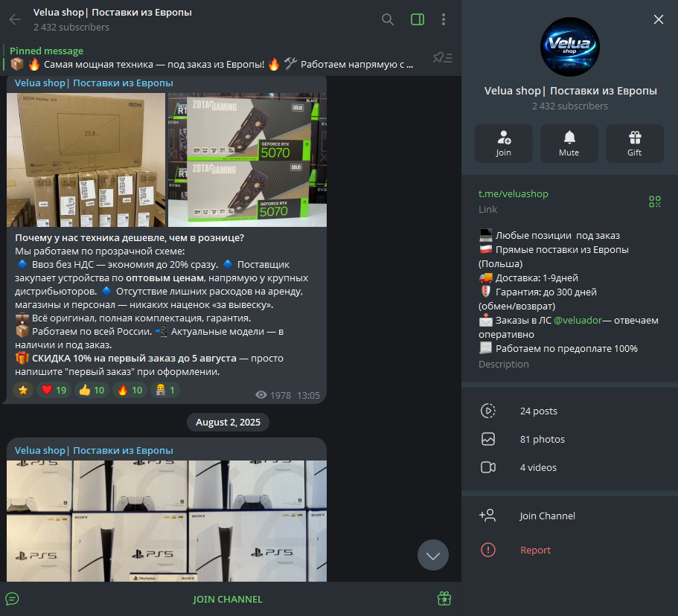Screen dimensions: 678x616
Task: Open the three-dot more options menu
Action: point(444,19)
